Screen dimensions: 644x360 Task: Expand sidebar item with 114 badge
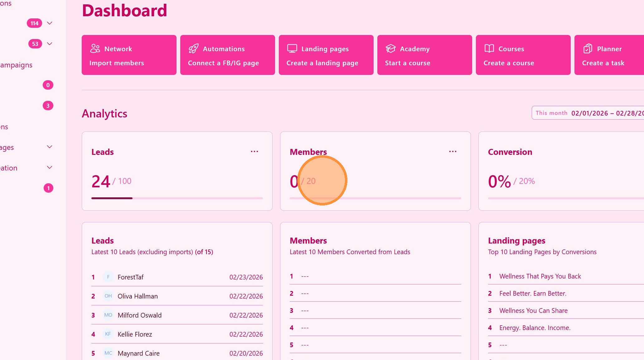pos(49,23)
